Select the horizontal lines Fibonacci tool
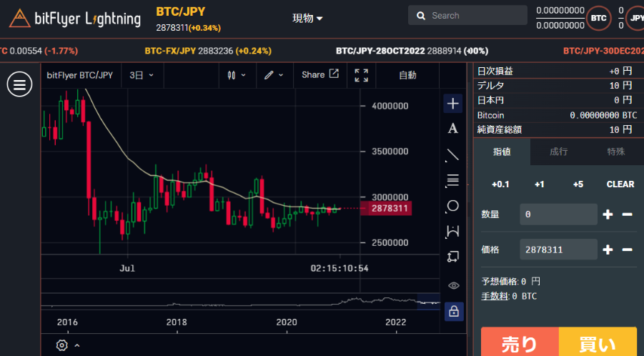The image size is (644, 356). coord(452,180)
